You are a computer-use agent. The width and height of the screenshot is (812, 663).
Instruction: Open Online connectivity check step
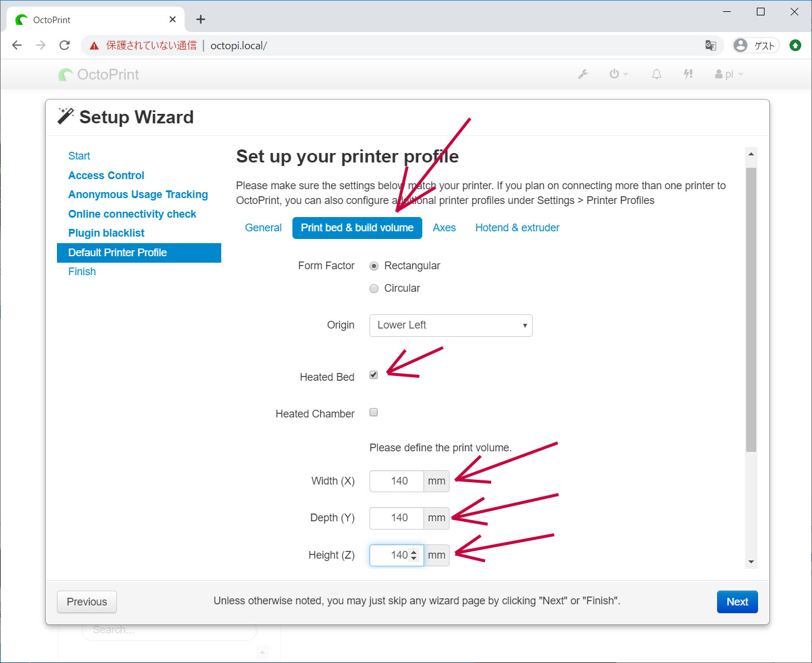132,214
